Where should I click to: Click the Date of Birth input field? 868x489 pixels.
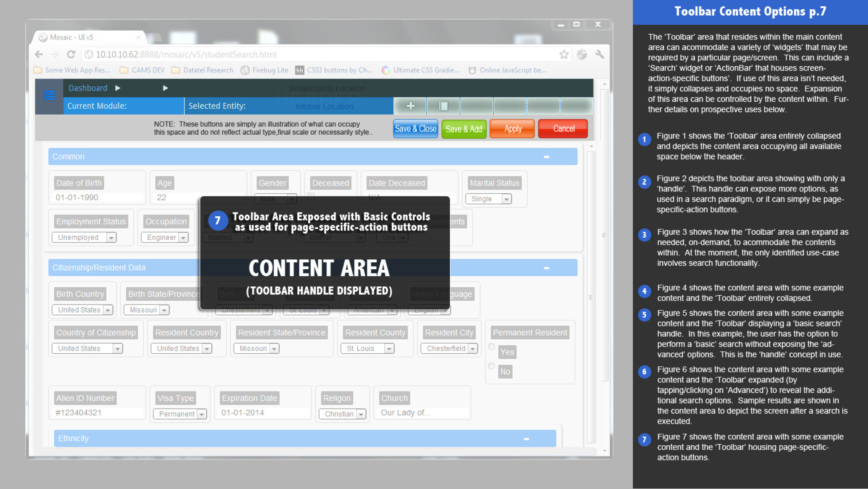(x=98, y=198)
